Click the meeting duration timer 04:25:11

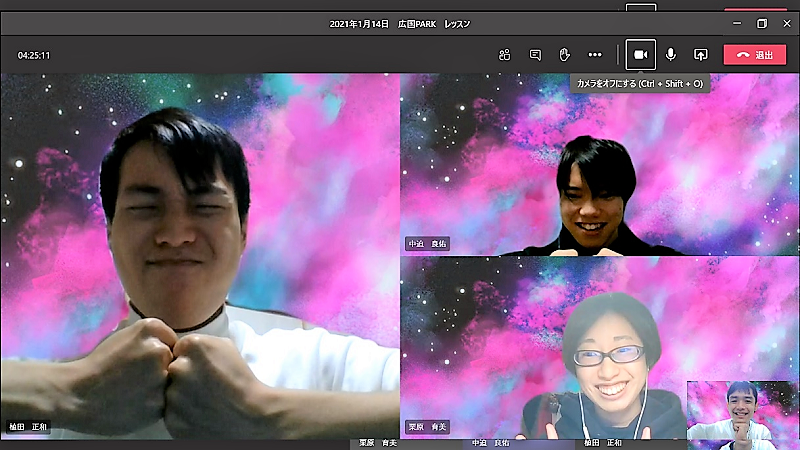34,55
